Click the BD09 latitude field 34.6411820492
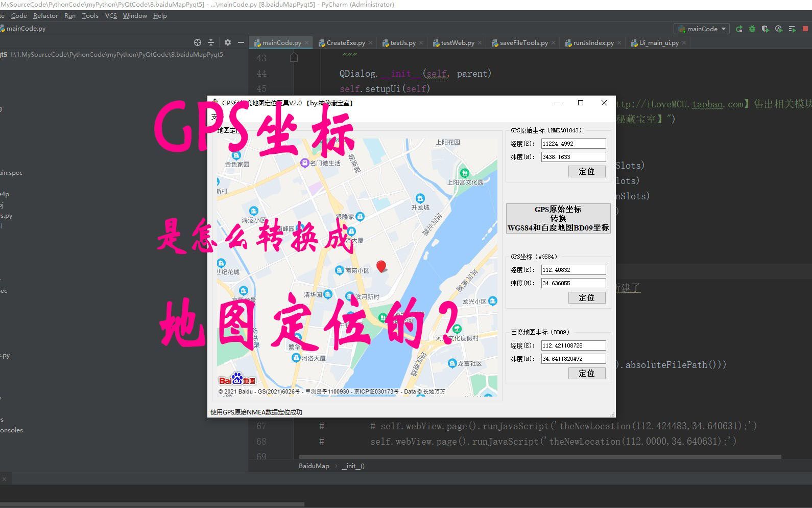Screen dimensions: 812x508 (x=574, y=359)
